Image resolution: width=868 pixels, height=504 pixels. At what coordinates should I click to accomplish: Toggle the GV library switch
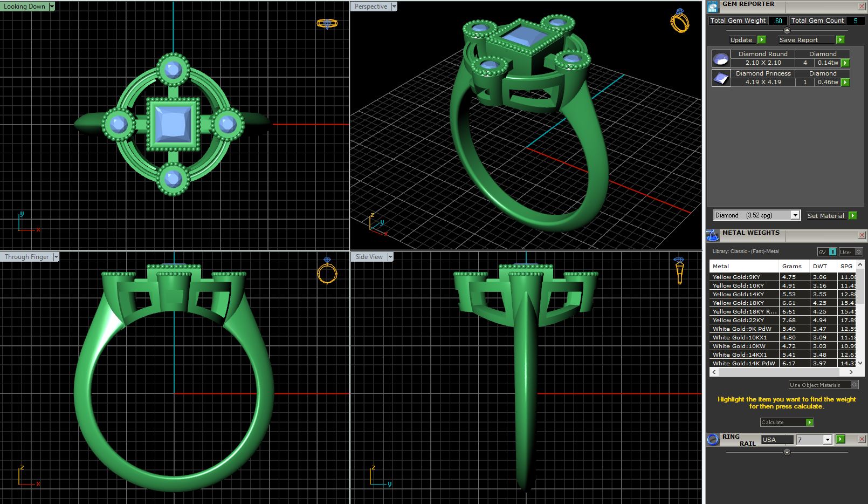828,252
